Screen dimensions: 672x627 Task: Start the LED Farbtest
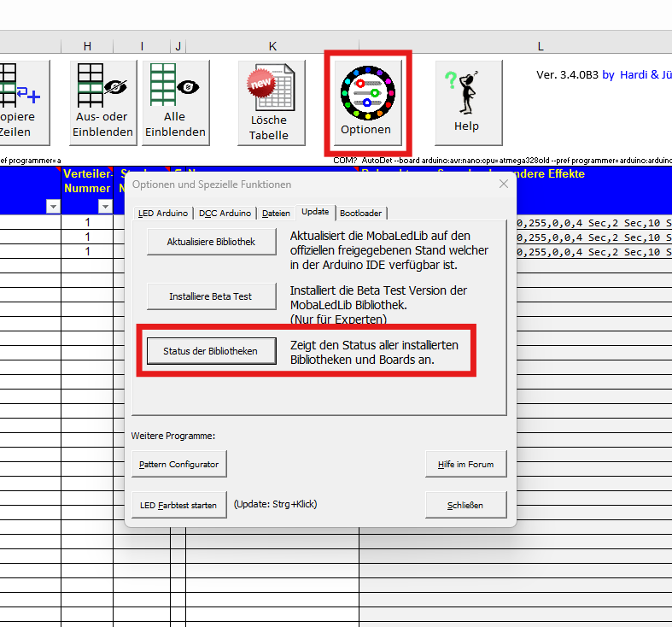[178, 505]
